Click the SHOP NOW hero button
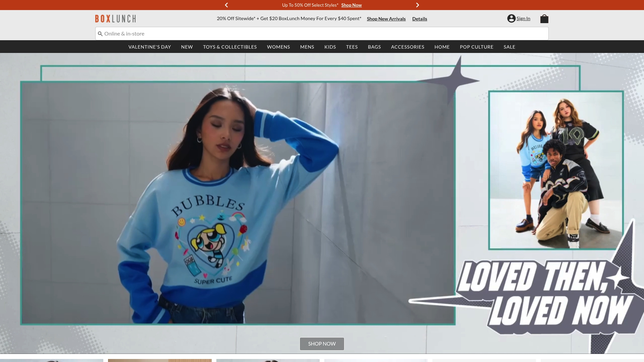Viewport: 644px width, 362px height. click(322, 344)
